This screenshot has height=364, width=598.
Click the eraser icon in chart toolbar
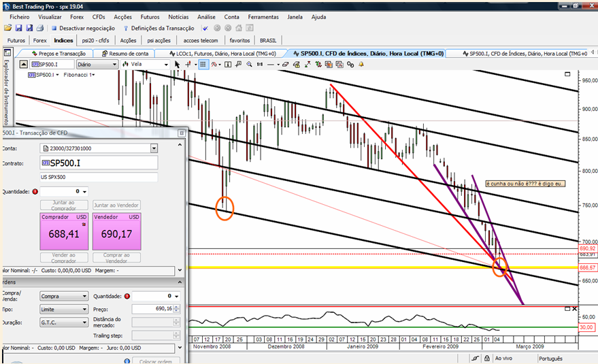(x=285, y=65)
